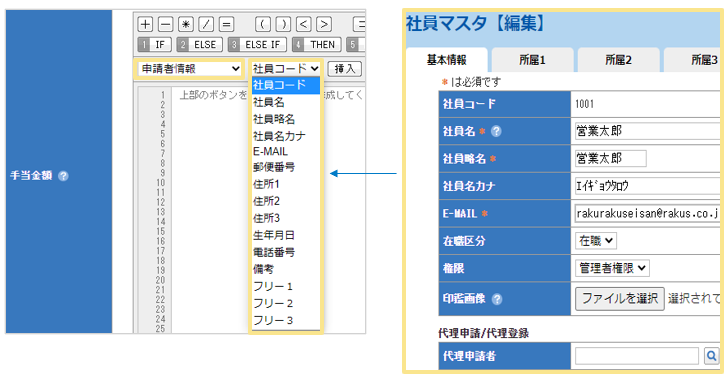Click the ELSE IF keyword button
The width and height of the screenshot is (728, 383).
click(258, 45)
